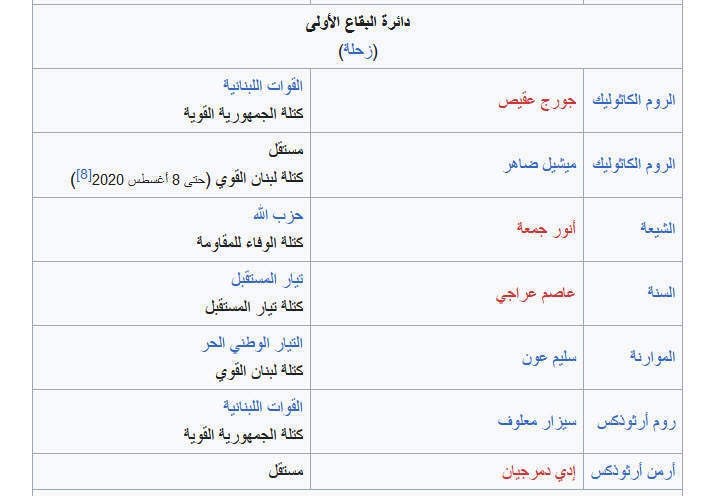Open the تيار المستقبل party link

coord(267,279)
